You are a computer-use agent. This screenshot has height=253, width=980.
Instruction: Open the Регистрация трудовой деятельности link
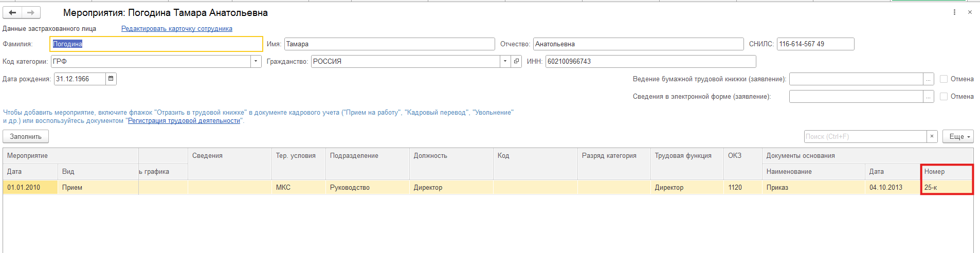click(184, 121)
